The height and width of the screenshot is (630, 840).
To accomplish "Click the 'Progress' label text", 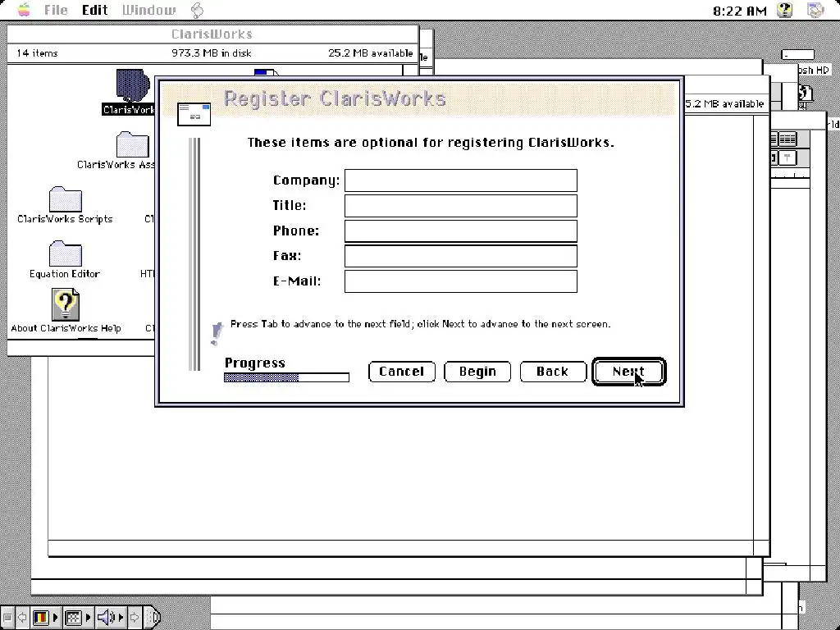I will [x=255, y=363].
